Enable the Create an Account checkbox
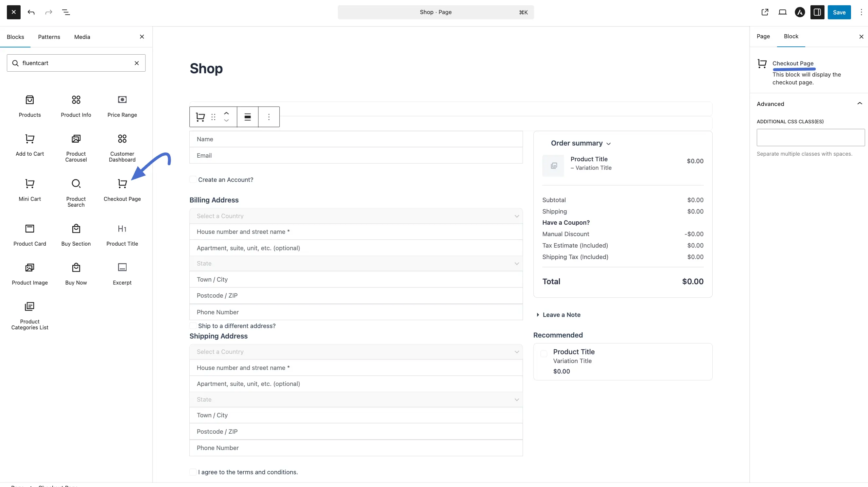This screenshot has height=487, width=868. 193,179
